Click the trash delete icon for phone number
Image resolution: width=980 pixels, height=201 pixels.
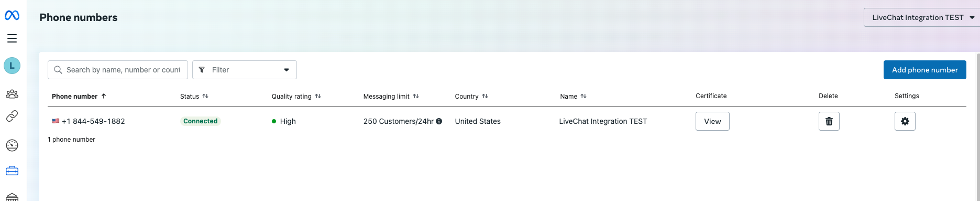[829, 121]
